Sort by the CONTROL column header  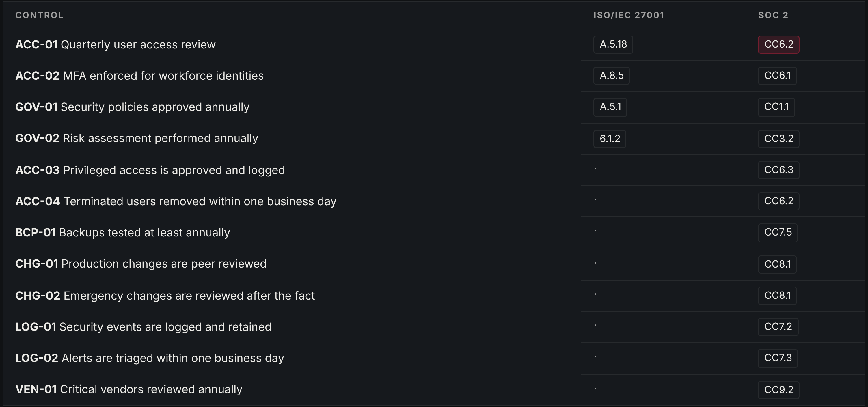(40, 15)
